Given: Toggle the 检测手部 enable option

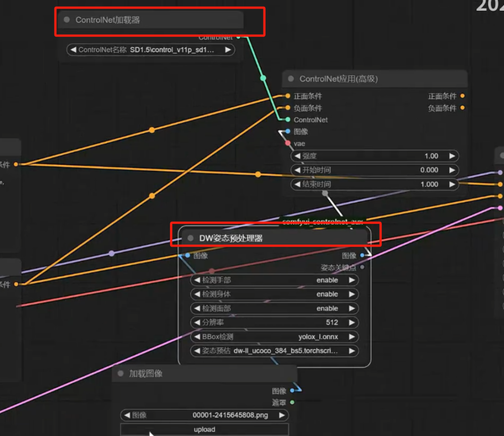Looking at the screenshot, I should tap(274, 280).
